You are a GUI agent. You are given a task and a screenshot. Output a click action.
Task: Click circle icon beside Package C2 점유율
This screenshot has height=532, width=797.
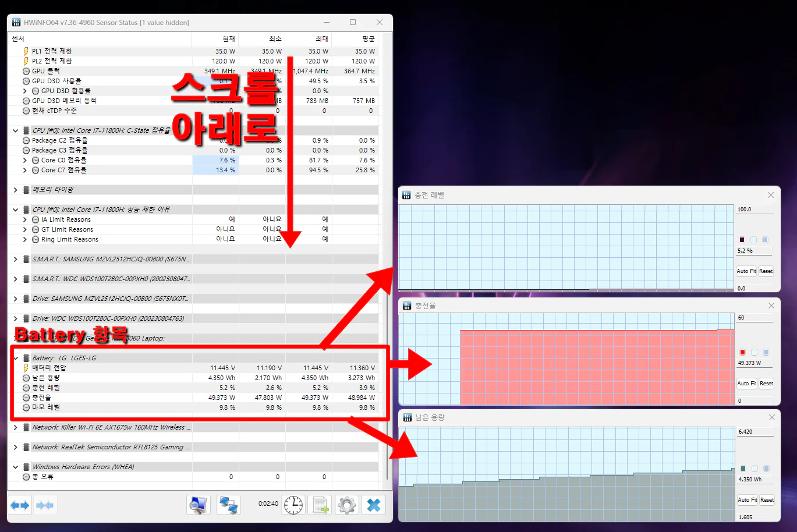point(26,140)
